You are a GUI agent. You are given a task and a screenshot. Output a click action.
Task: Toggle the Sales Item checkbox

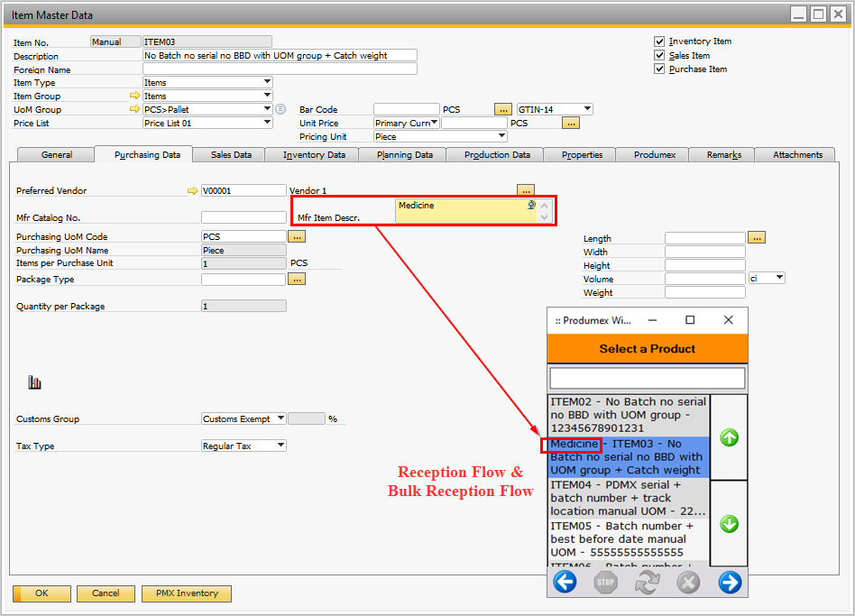click(x=659, y=55)
